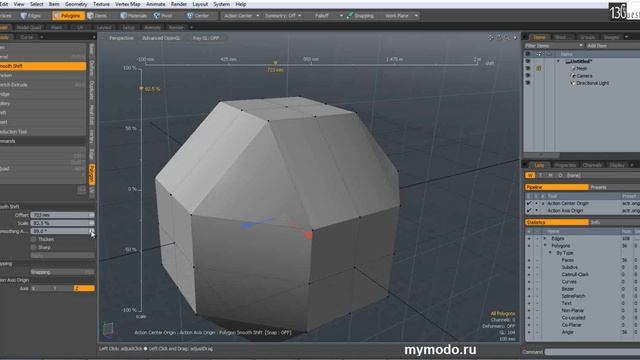Toggle visibility of Mesh item

tap(528, 69)
